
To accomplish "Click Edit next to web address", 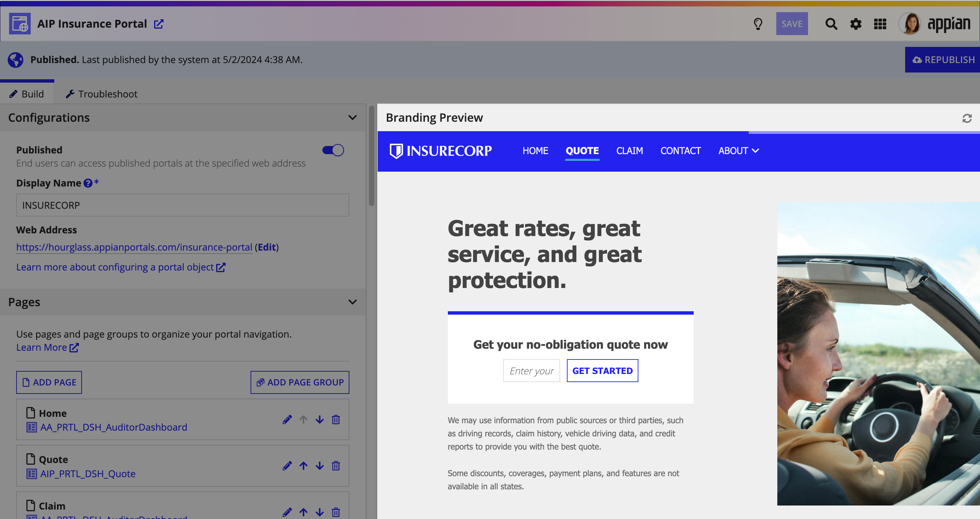I will tap(267, 247).
